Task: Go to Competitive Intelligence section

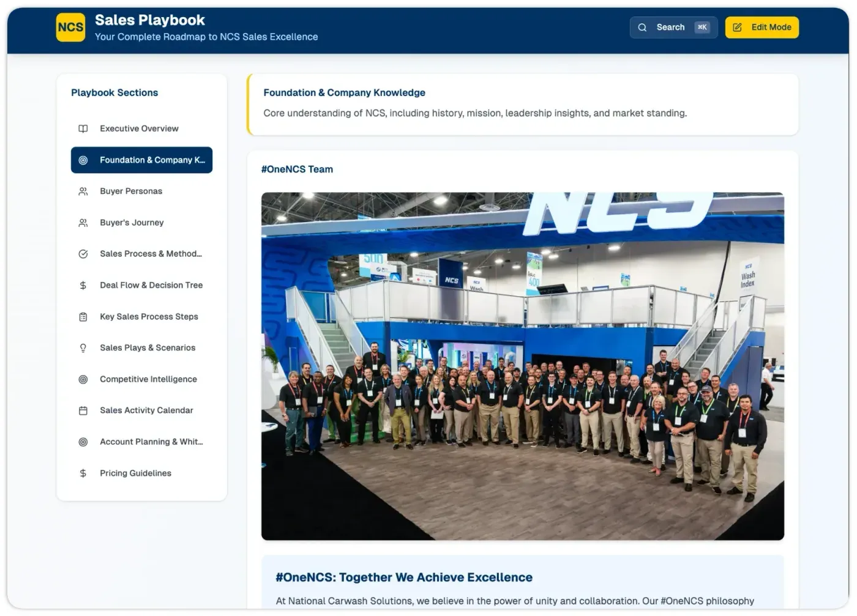Action: click(141, 379)
